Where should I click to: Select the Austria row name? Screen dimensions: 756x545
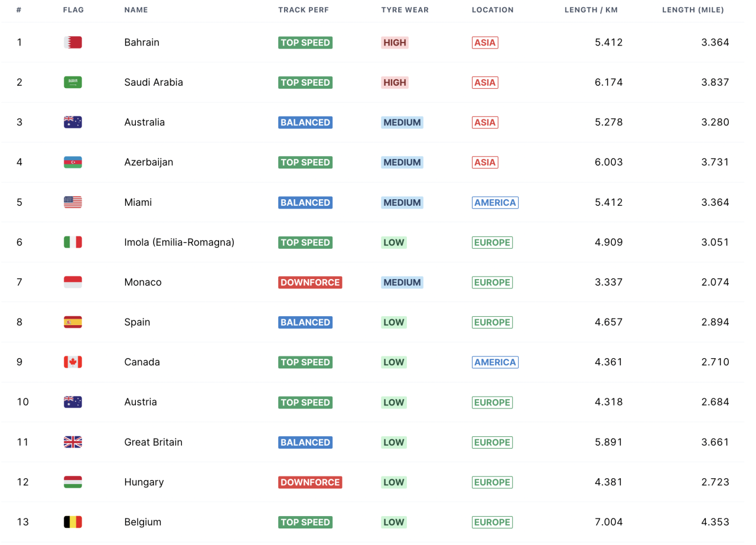tap(141, 402)
